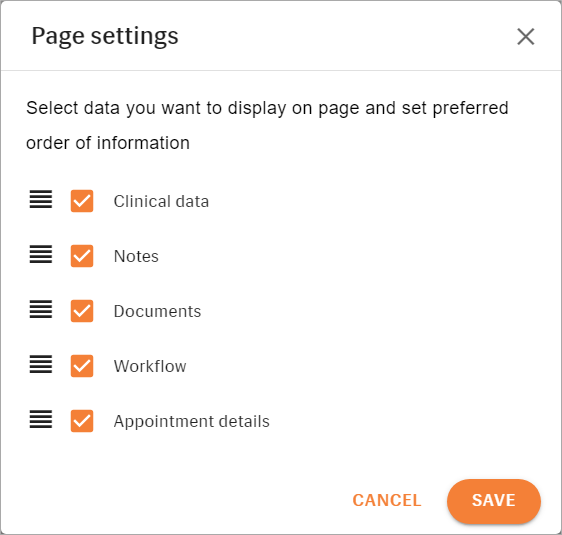Uncheck the Clinical data checkbox

[x=82, y=201]
